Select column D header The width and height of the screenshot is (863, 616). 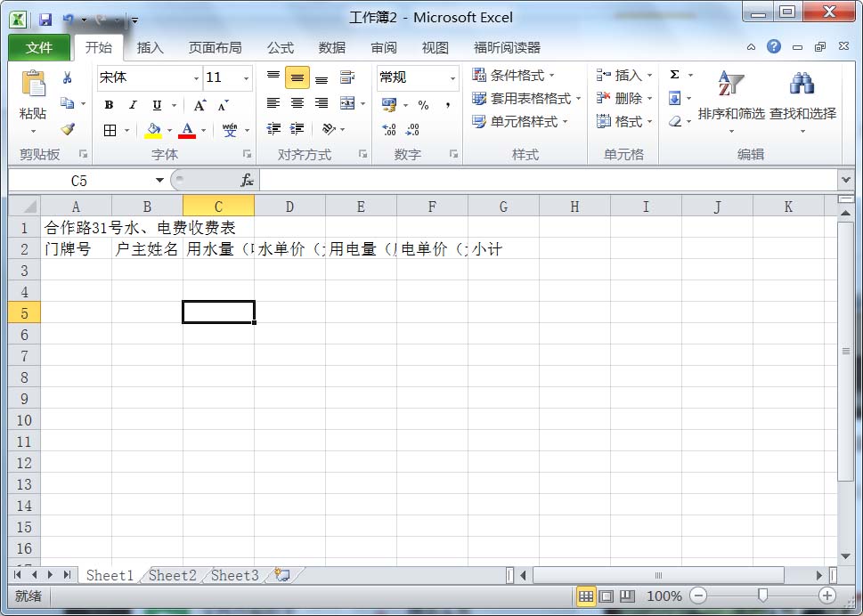click(x=289, y=207)
